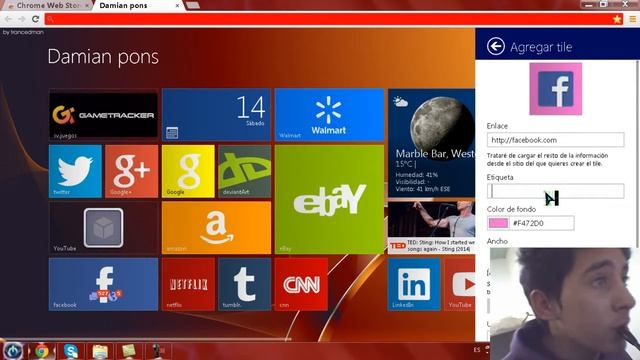The image size is (640, 360).
Task: Click the bookmark star icon
Action: click(617, 19)
